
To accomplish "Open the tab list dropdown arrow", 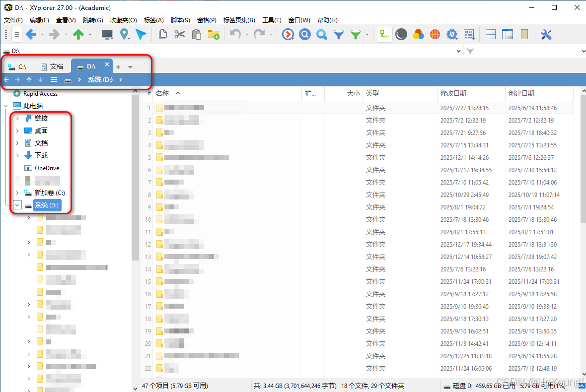I will tap(131, 67).
